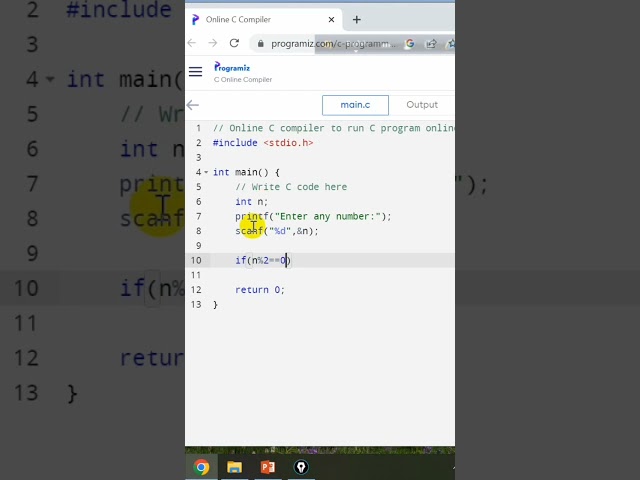Open the lightbulb app in taskbar

point(301,467)
